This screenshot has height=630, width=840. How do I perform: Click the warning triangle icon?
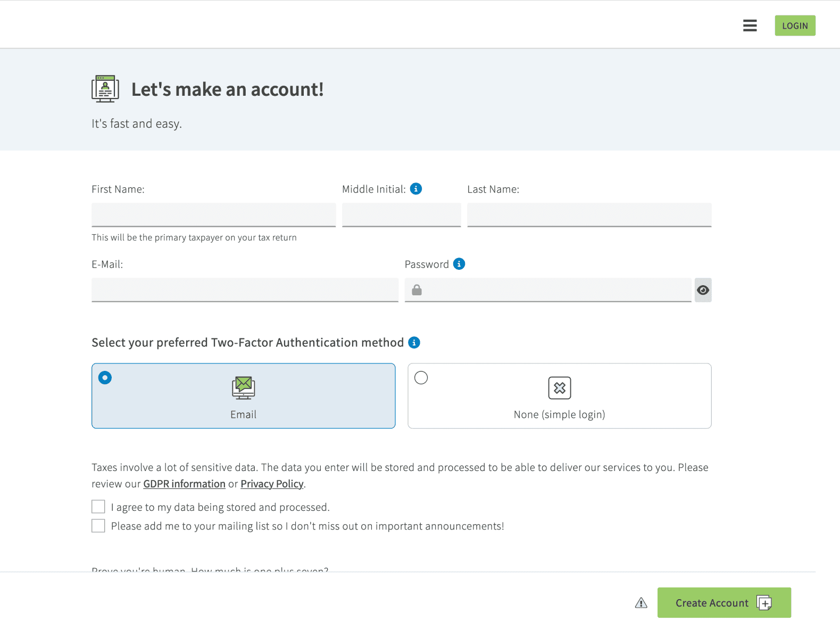click(641, 603)
